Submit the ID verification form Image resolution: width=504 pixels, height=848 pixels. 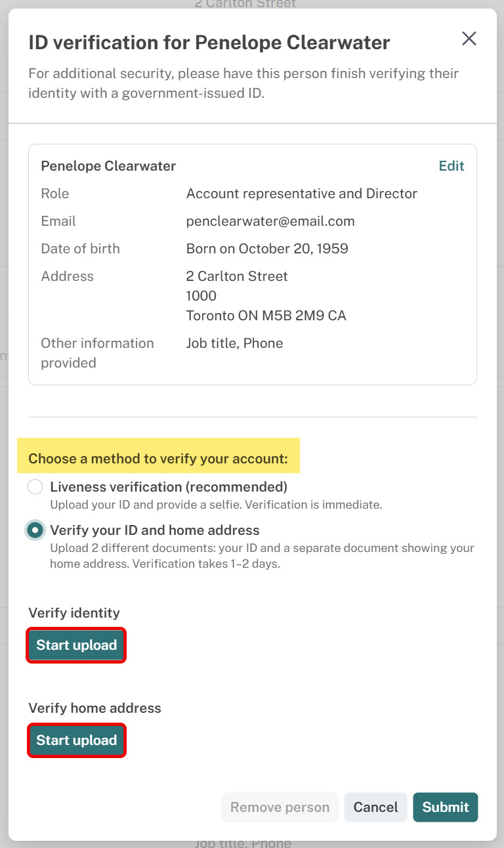click(446, 807)
